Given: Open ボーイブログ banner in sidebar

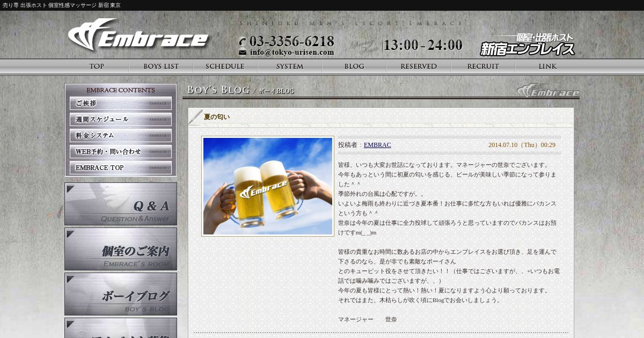Looking at the screenshot, I should point(121,294).
